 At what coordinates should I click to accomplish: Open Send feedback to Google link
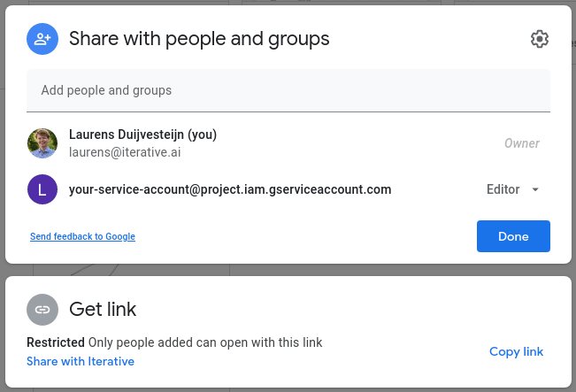(x=82, y=237)
